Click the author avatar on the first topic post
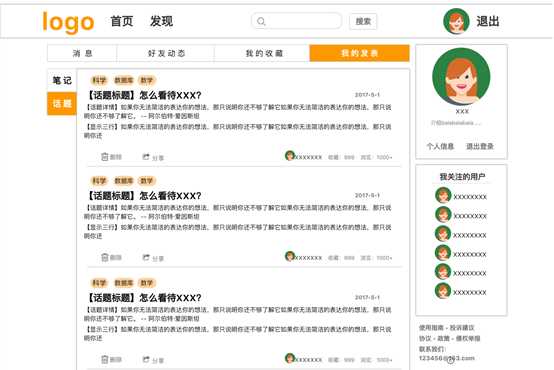This screenshot has height=370, width=554. click(x=290, y=155)
